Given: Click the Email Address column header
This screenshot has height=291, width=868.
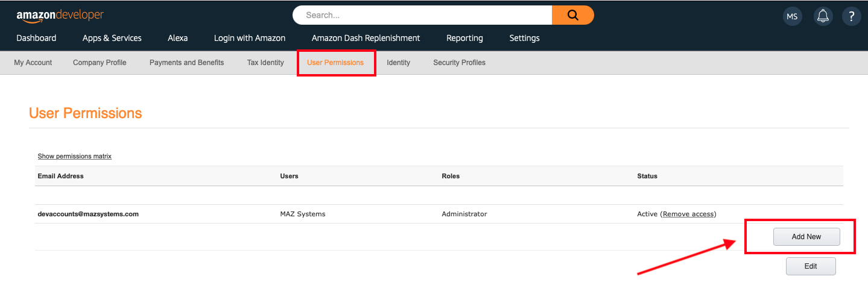Looking at the screenshot, I should [x=60, y=176].
